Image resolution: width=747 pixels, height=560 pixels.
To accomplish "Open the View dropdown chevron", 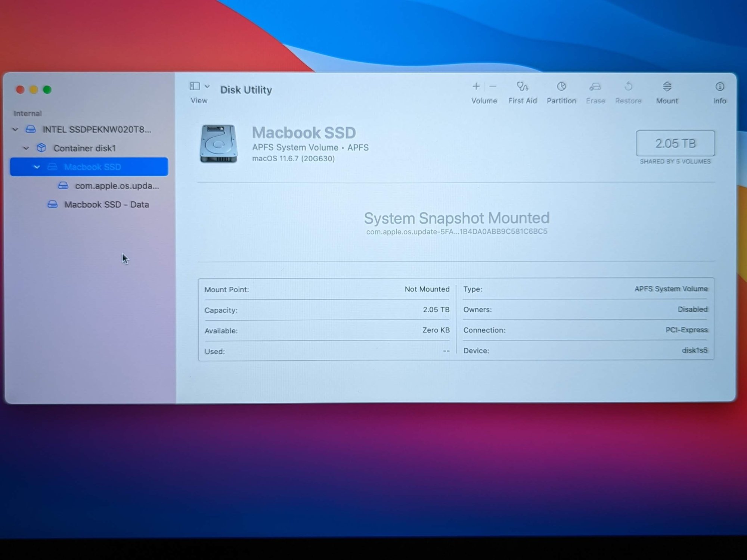I will point(207,87).
